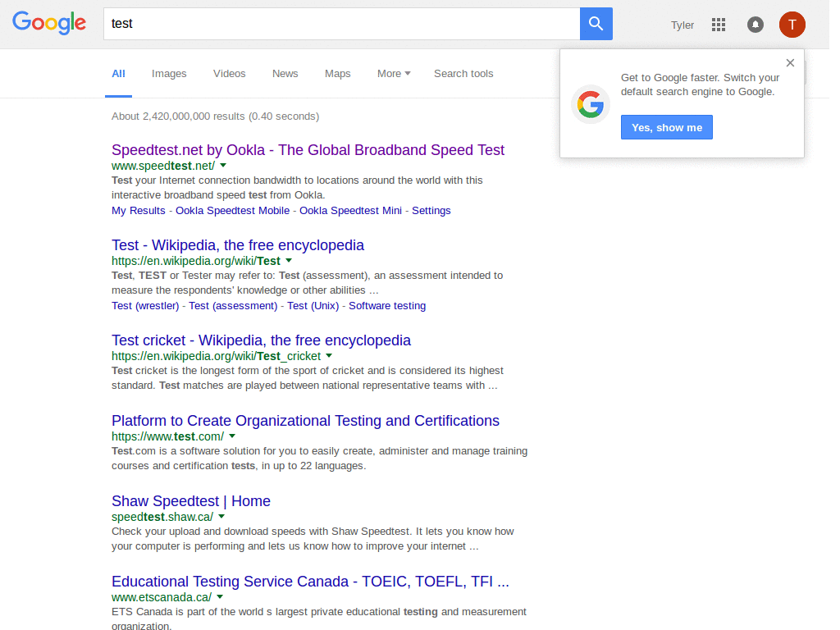Open the Test cricket Wikipedia result
The image size is (840, 630).
coord(261,340)
